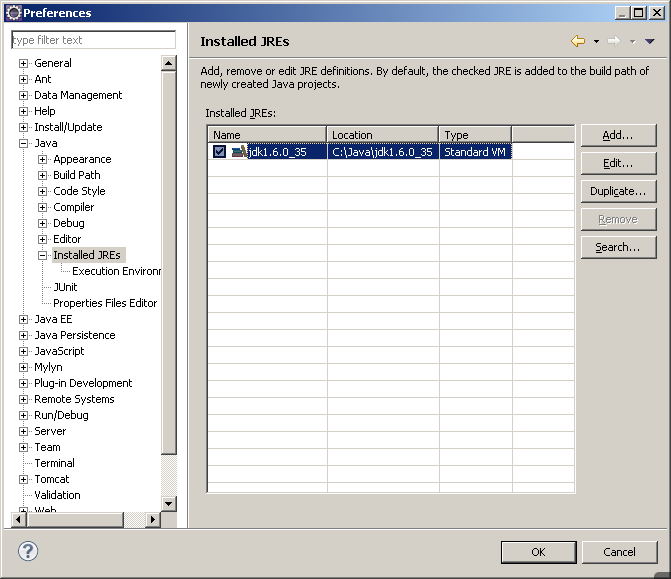Select JUnit in the preferences tree

(x=65, y=287)
